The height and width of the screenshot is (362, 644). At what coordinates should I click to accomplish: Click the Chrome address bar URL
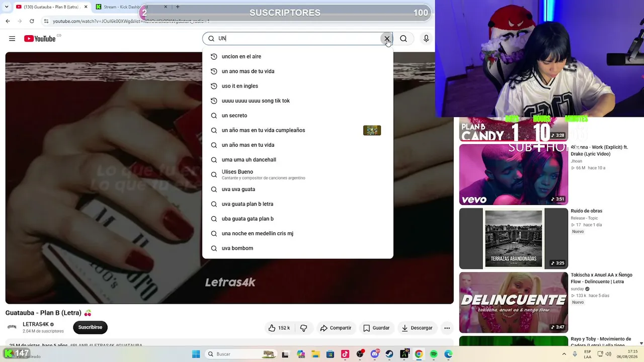tap(131, 21)
